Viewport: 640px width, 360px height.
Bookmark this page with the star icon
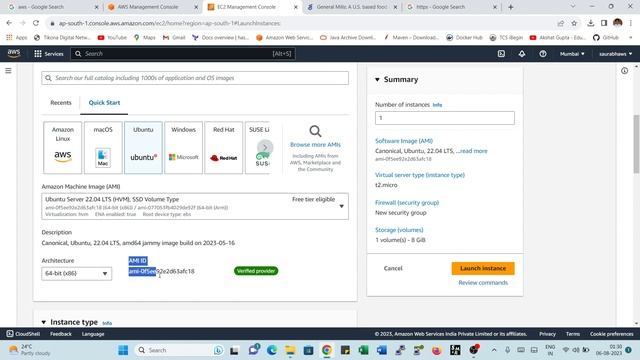pos(574,23)
